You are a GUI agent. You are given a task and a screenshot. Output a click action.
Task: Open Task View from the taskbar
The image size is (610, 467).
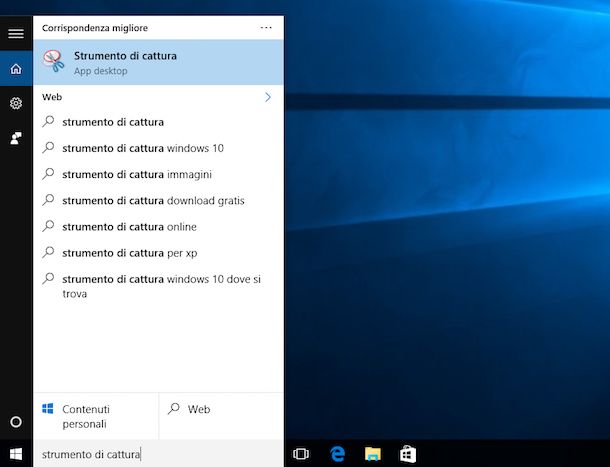(x=301, y=454)
